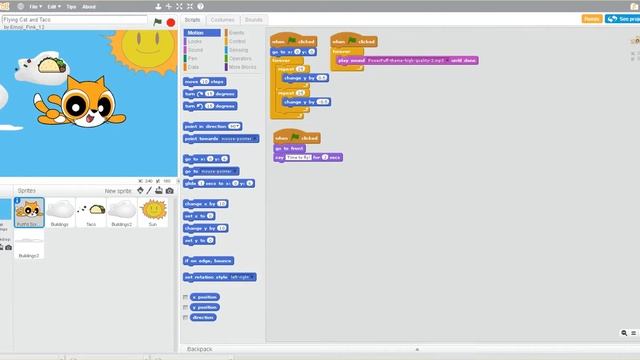
Task: Select the Operators block category
Action: (x=242, y=58)
